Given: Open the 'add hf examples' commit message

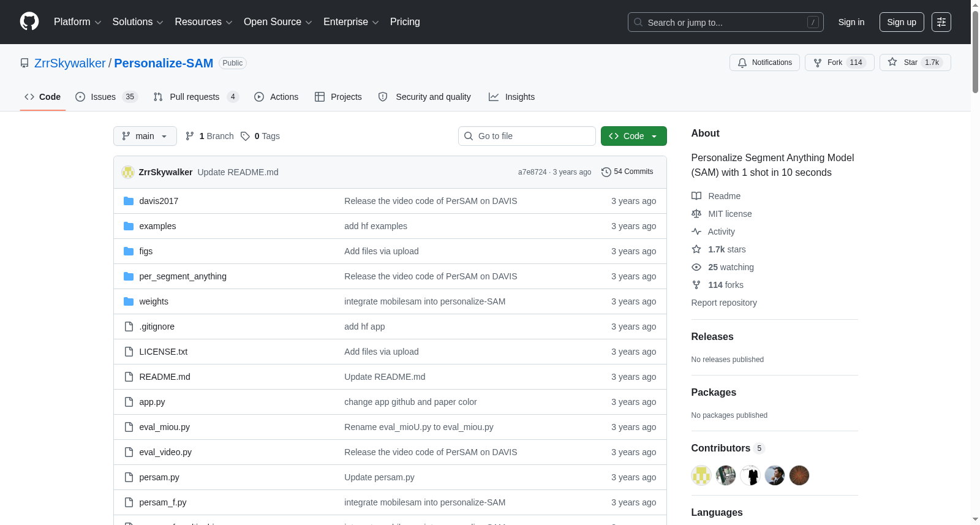Looking at the screenshot, I should [x=375, y=226].
